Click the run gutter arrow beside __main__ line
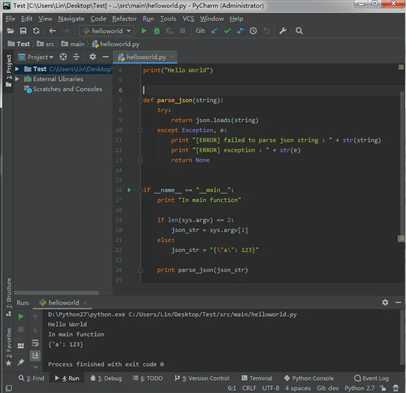406x393 pixels. tap(129, 190)
